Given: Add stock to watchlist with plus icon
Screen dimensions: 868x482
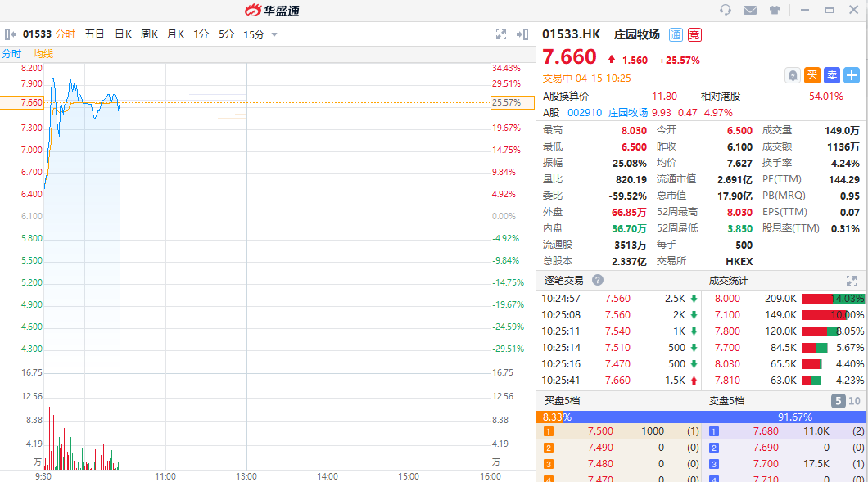Looking at the screenshot, I should (852, 75).
